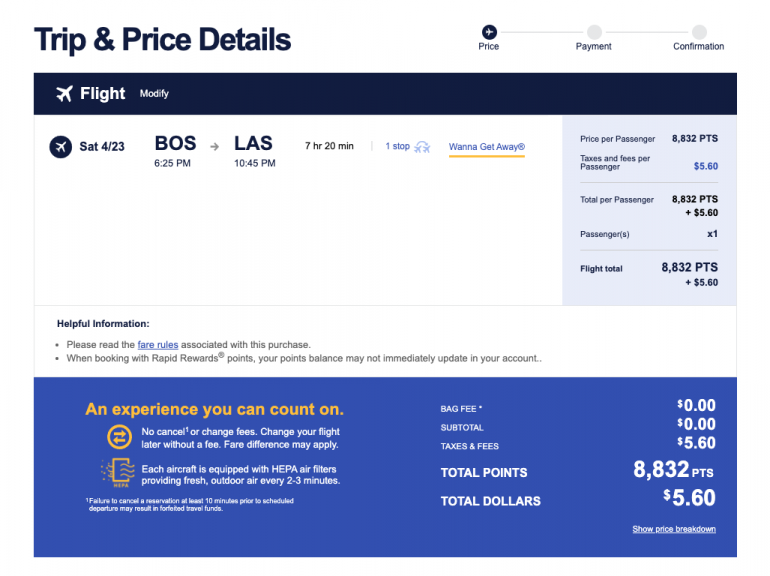Click the Price step airplane icon
This screenshot has height=576, width=770.
click(488, 32)
